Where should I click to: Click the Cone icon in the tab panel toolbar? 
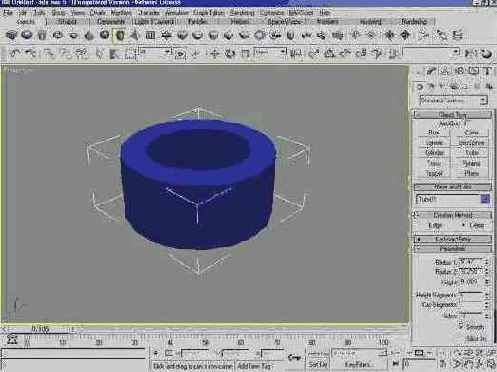pyautogui.click(x=89, y=35)
